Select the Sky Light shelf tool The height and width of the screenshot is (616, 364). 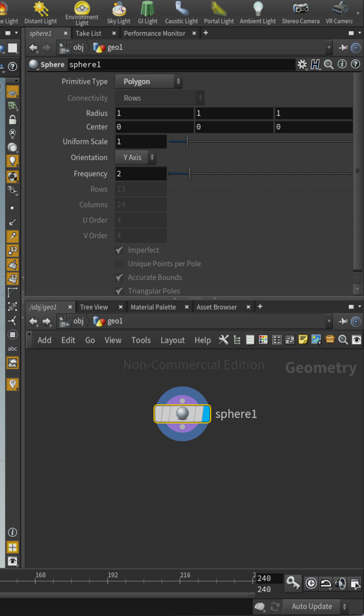pyautogui.click(x=119, y=13)
